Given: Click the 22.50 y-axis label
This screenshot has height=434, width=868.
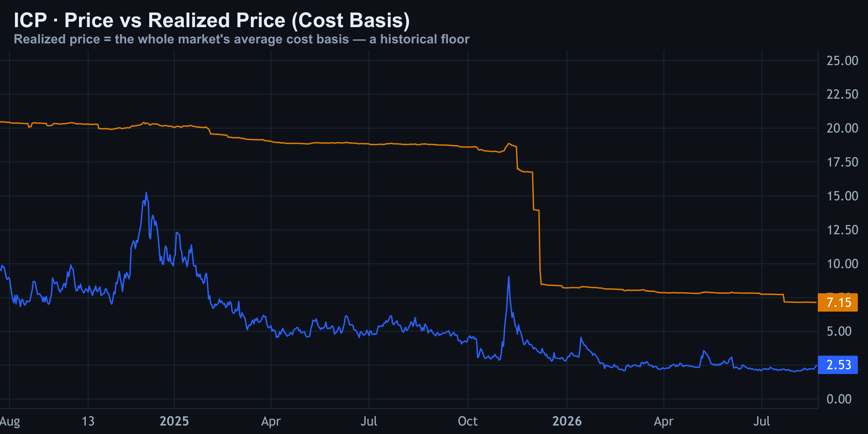Looking at the screenshot, I should 842,94.
